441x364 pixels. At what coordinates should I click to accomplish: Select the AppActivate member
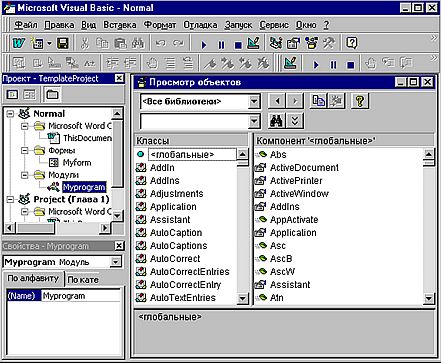coord(294,220)
